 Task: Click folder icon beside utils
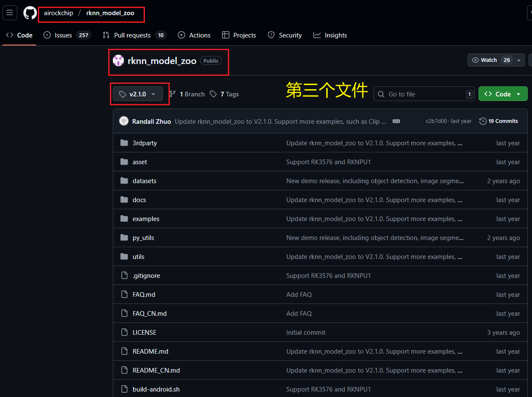click(x=124, y=257)
